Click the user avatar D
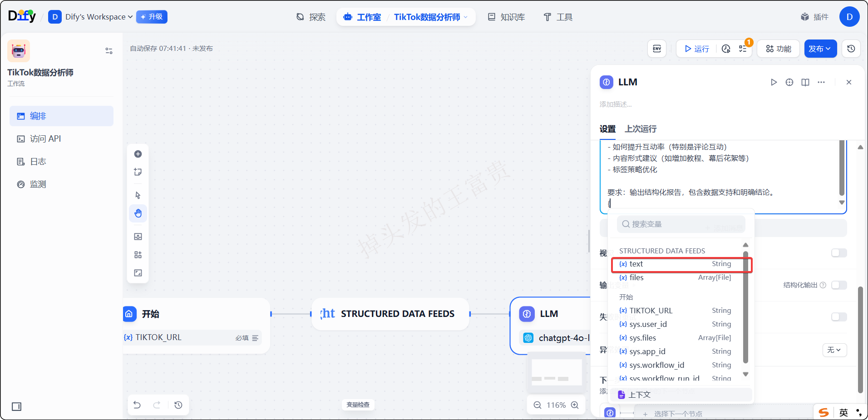Viewport: 868px width, 420px height. click(x=849, y=17)
